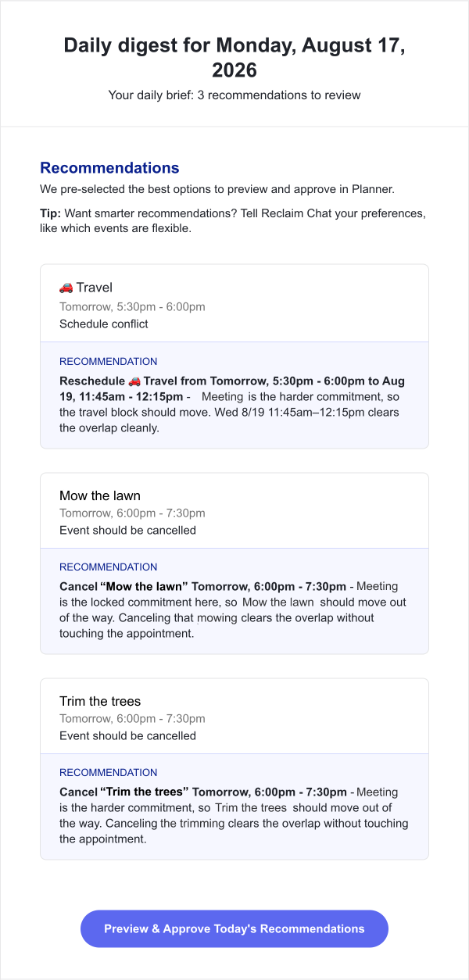The width and height of the screenshot is (469, 980).
Task: Select the Recommendations section heading
Action: tap(109, 167)
